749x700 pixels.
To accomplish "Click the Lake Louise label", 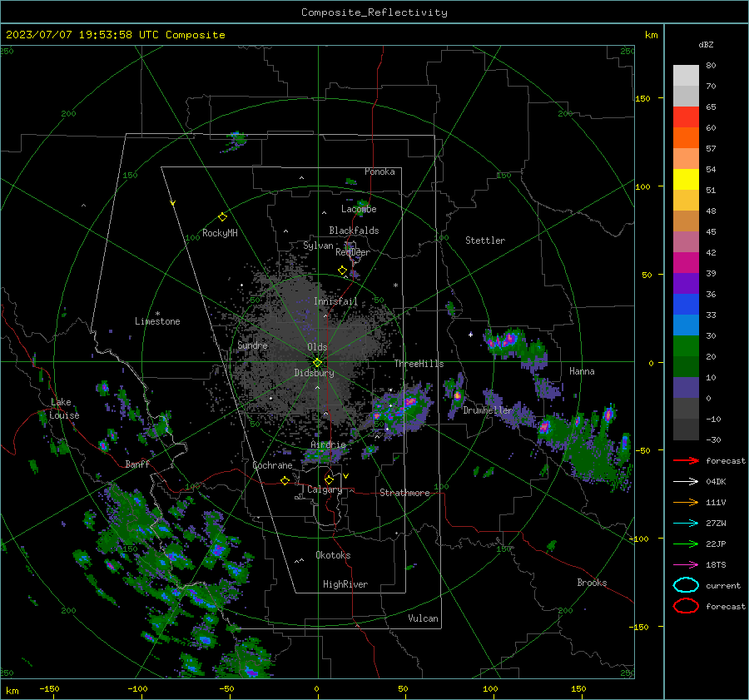I will click(64, 409).
